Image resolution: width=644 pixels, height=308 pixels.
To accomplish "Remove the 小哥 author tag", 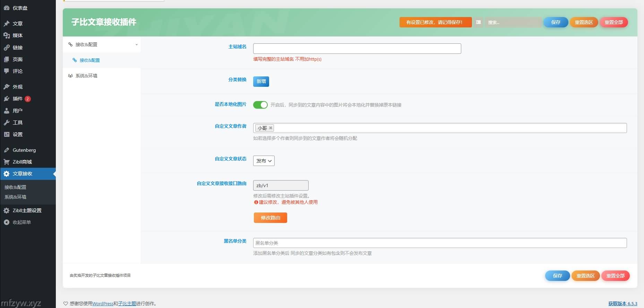I will click(x=271, y=128).
